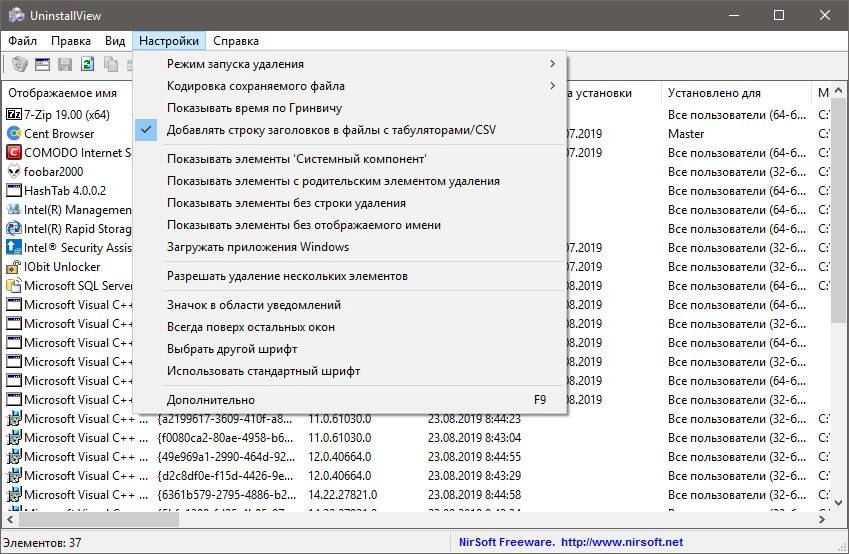
Task: Select the 'Master' cell in Cent Browser row
Action: tap(686, 134)
